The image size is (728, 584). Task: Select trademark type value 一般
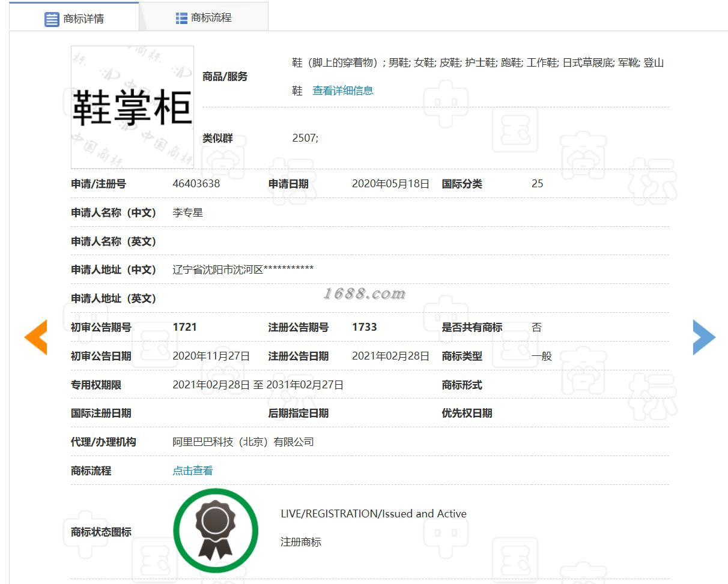click(542, 356)
